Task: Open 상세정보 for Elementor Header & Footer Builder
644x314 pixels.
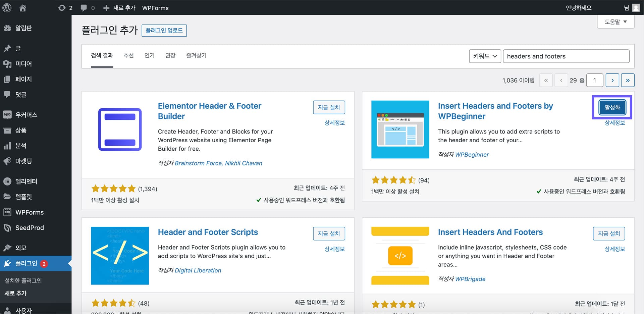Action: pyautogui.click(x=334, y=123)
